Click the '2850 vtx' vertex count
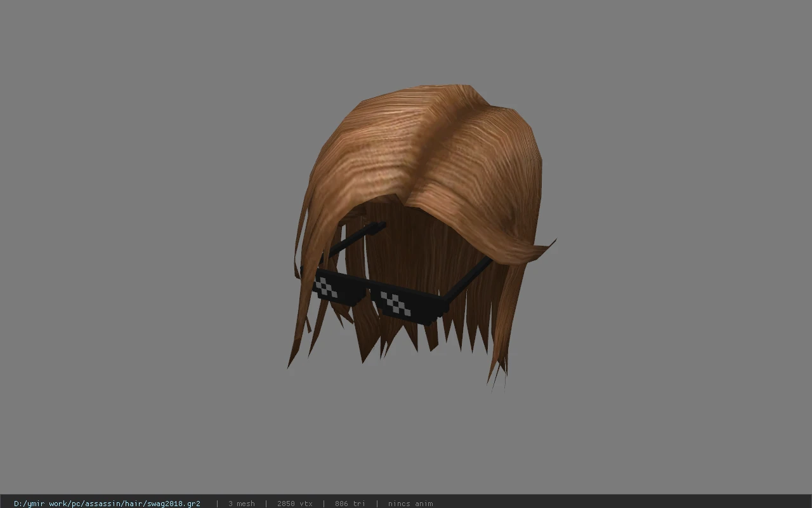The height and width of the screenshot is (508, 812). (x=295, y=504)
